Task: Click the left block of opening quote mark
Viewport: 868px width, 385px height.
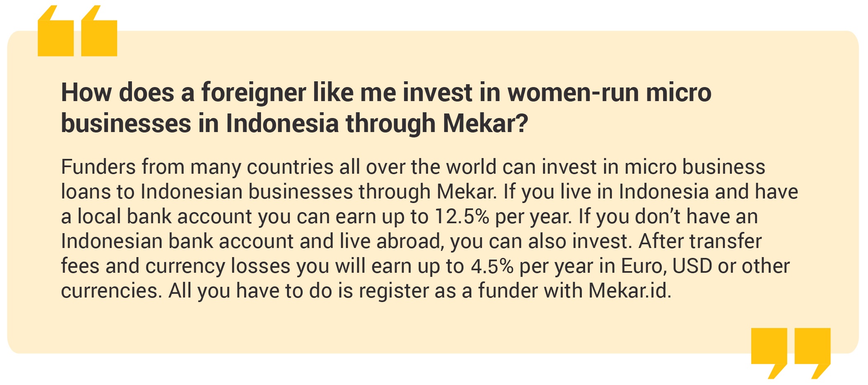Action: tap(56, 31)
